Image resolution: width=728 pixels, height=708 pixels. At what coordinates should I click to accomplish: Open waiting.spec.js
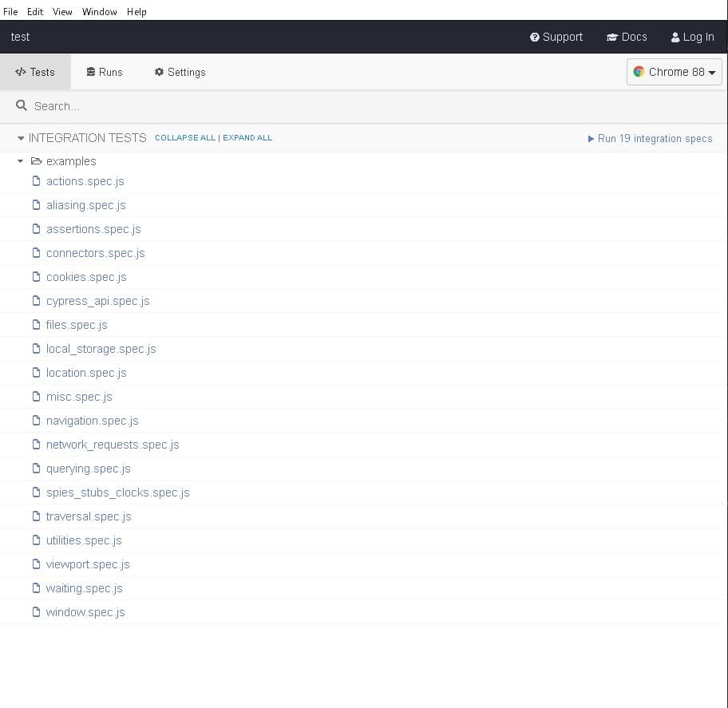pyautogui.click(x=84, y=588)
